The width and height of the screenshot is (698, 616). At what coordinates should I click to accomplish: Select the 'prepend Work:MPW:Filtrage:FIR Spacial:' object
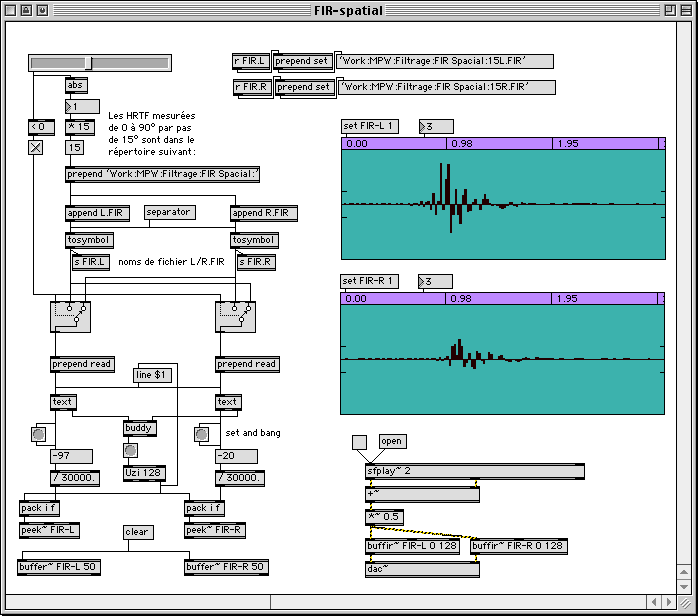(x=162, y=174)
